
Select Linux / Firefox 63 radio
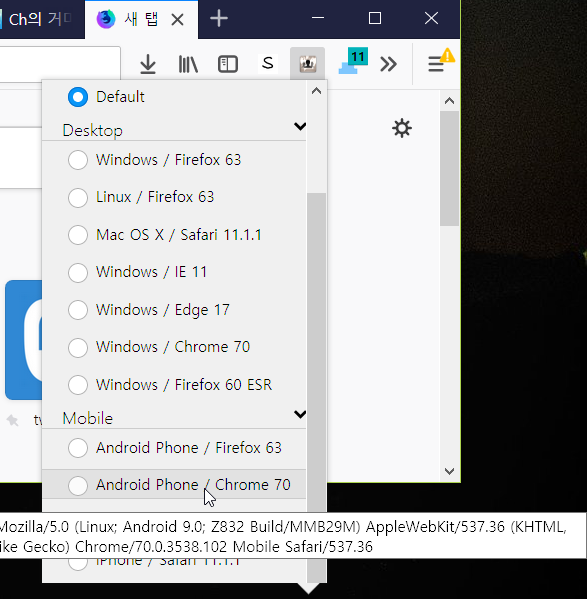click(x=78, y=198)
